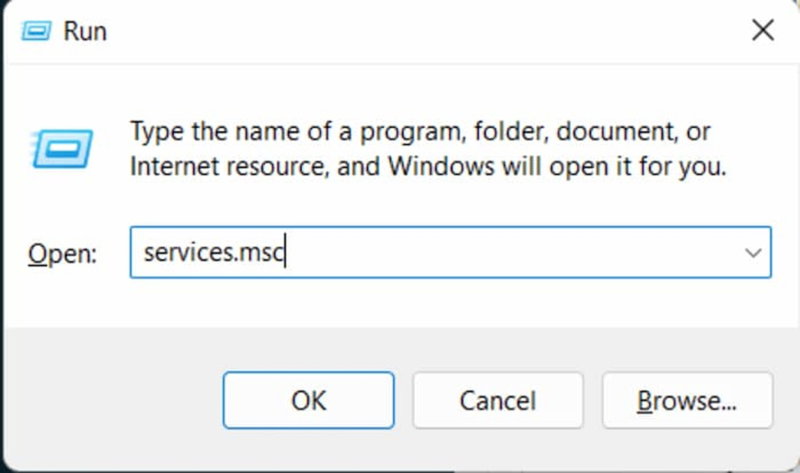Screen dimensions: 800x473
Task: Open the Browse... file picker
Action: tap(687, 401)
